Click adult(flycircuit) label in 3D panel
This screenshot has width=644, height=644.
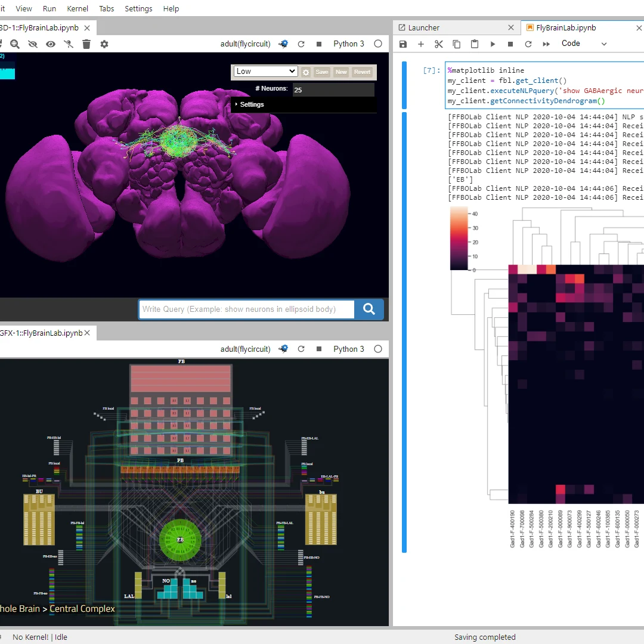pos(245,44)
